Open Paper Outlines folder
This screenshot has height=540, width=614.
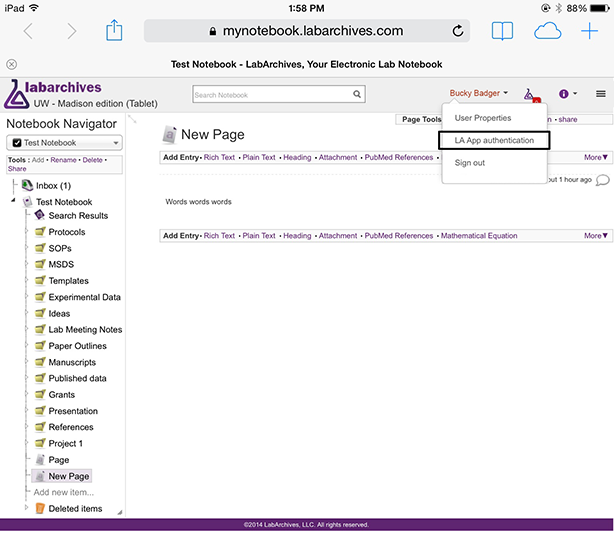pos(77,346)
